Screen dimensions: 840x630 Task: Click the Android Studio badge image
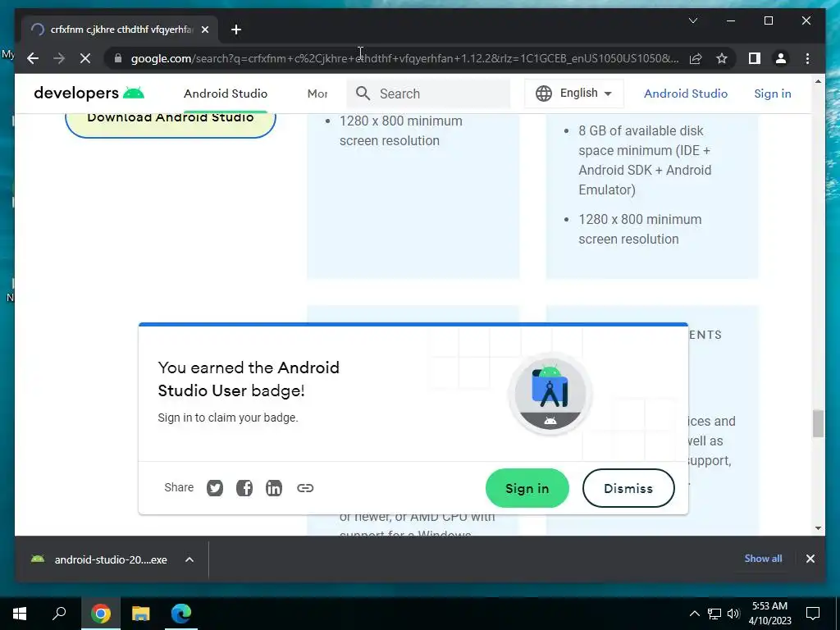pos(550,394)
